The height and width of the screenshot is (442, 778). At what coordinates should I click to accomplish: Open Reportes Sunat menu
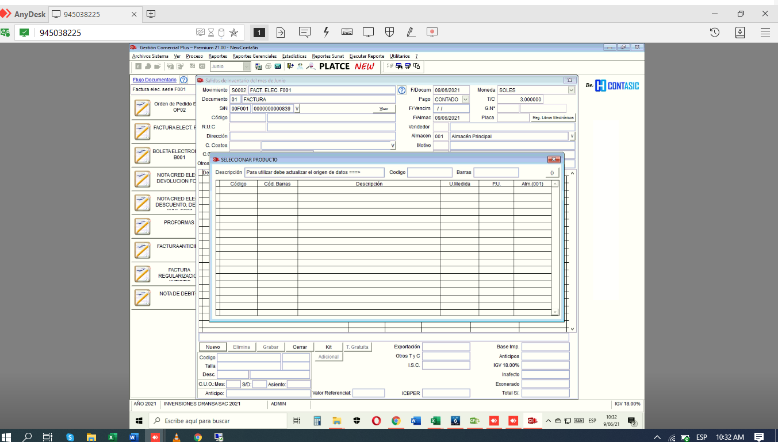[x=327, y=57]
